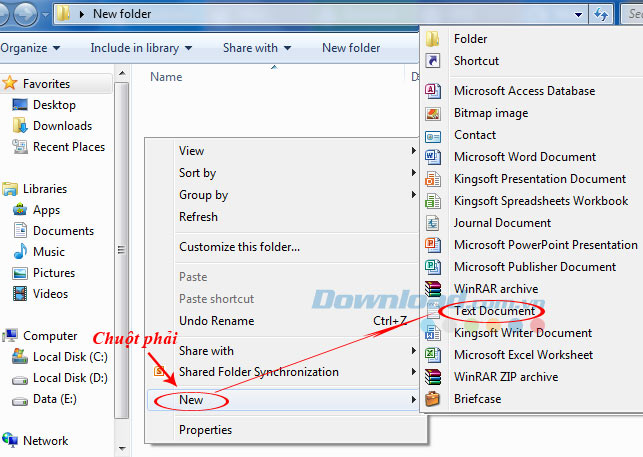Open the Organize dropdown
The width and height of the screenshot is (643, 457).
pos(30,48)
